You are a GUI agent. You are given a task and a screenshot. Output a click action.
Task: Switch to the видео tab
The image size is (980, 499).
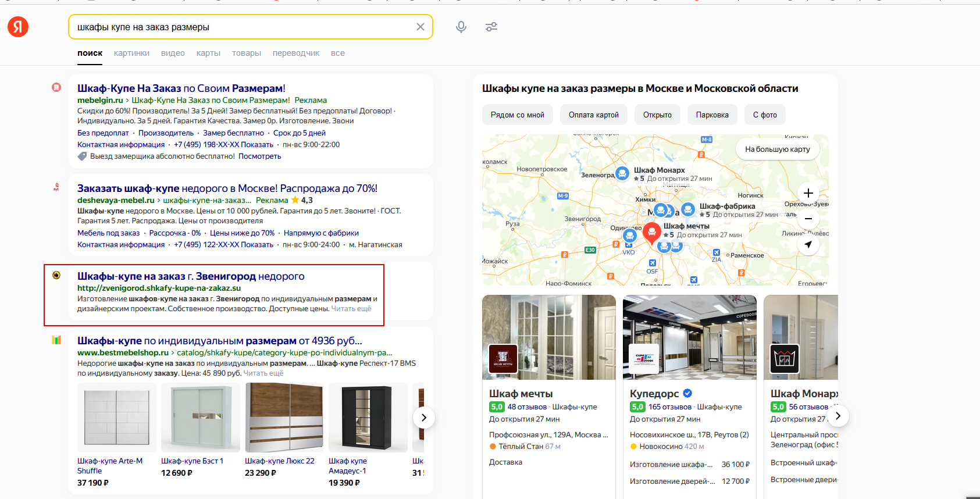173,53
